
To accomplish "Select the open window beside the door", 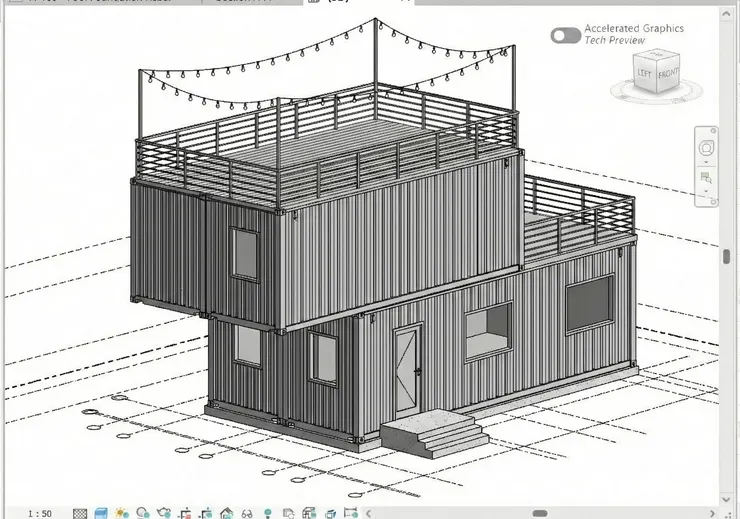I will click(x=488, y=331).
